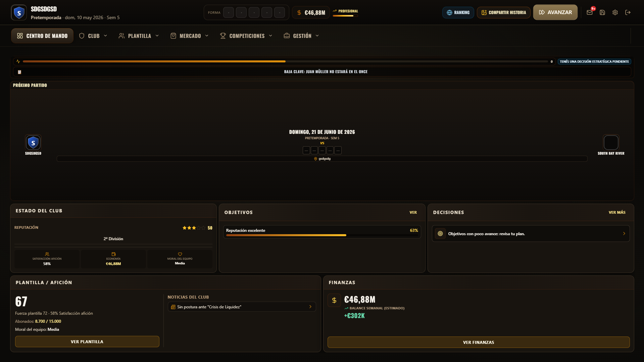This screenshot has width=644, height=362.
Task: Click the target icon in Decisiones panel
Action: tap(440, 234)
